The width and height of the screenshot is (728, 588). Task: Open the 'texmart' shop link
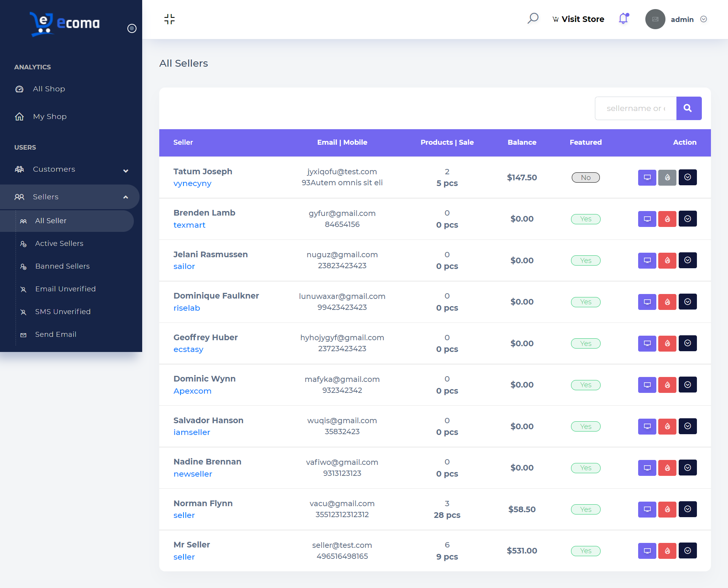pos(189,225)
